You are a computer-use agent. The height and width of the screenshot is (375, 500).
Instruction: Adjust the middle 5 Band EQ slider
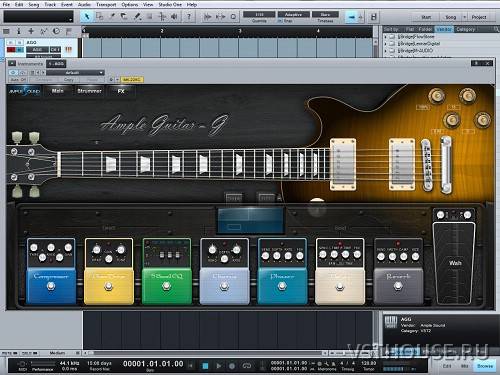170,255
